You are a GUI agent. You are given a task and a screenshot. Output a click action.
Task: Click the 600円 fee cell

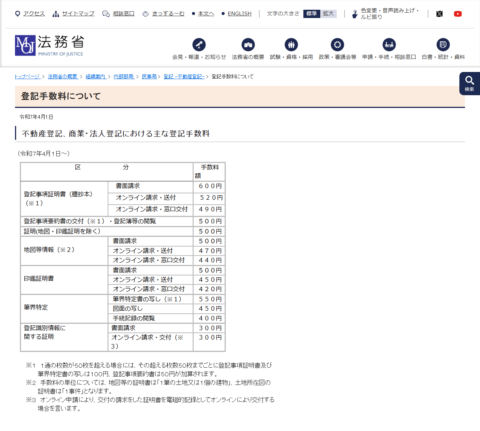210,186
